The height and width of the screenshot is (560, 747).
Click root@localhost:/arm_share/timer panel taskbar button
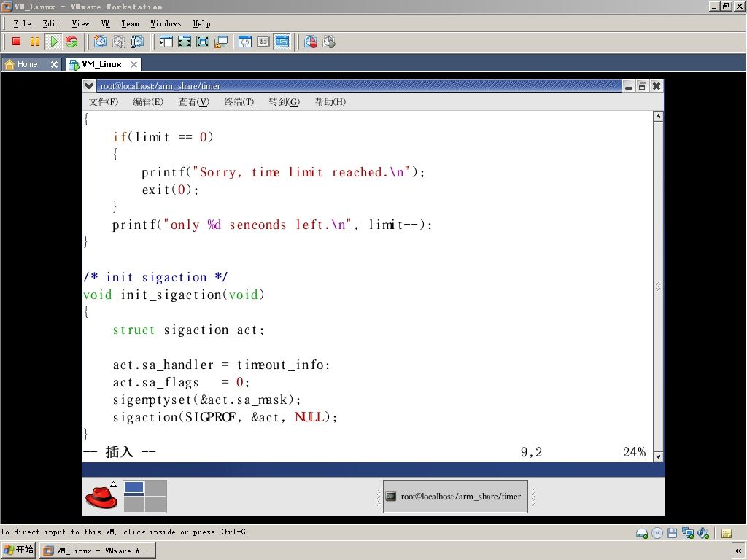pos(455,496)
